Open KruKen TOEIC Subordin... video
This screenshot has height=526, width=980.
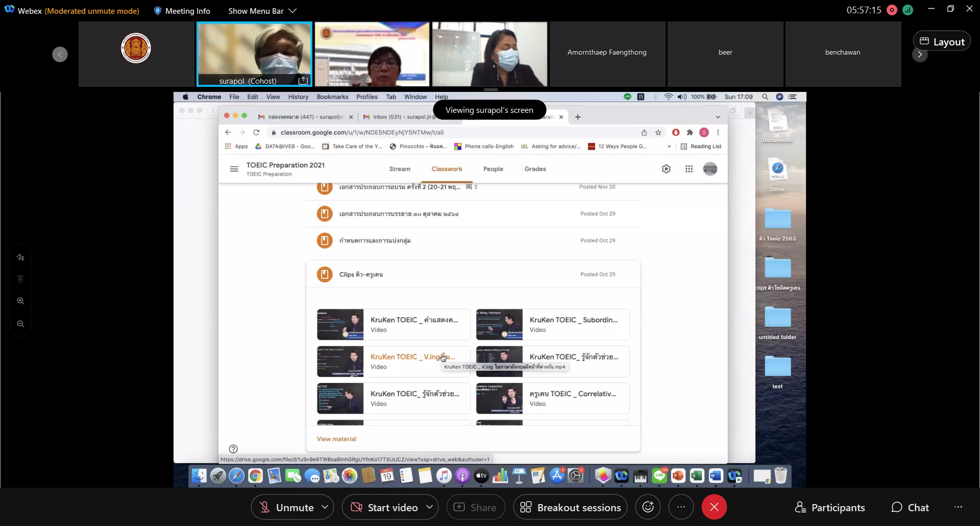coord(553,324)
